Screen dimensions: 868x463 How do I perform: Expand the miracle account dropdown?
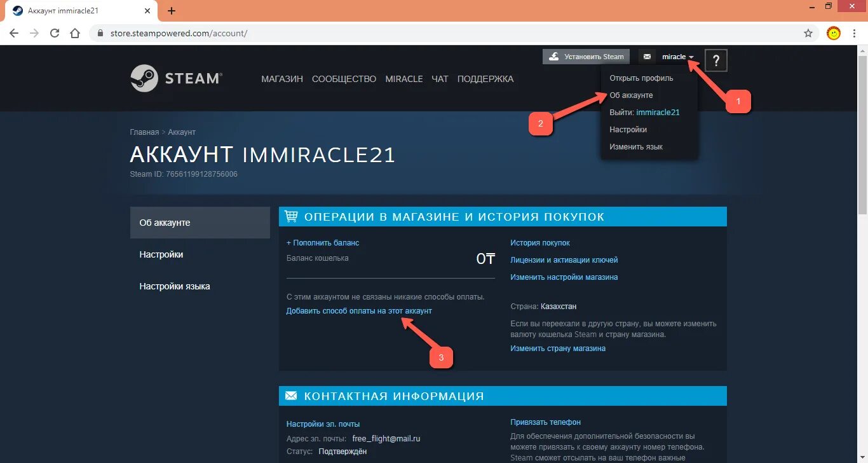click(677, 57)
